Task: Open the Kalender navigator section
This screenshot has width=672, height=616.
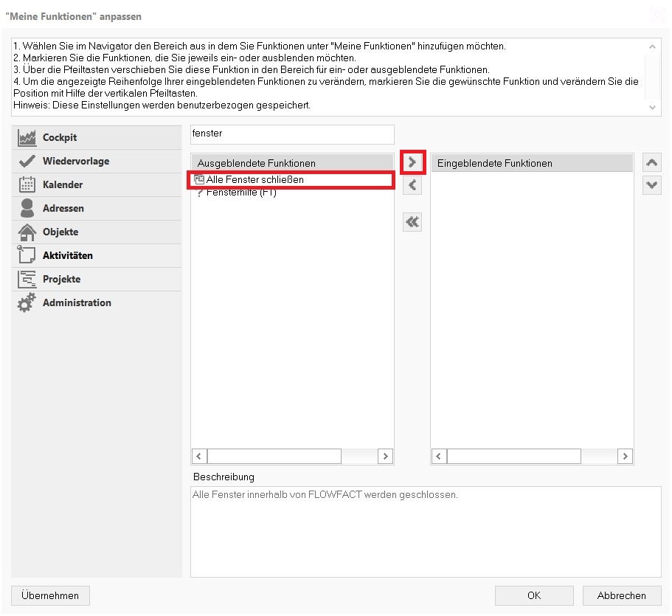Action: coord(62,185)
